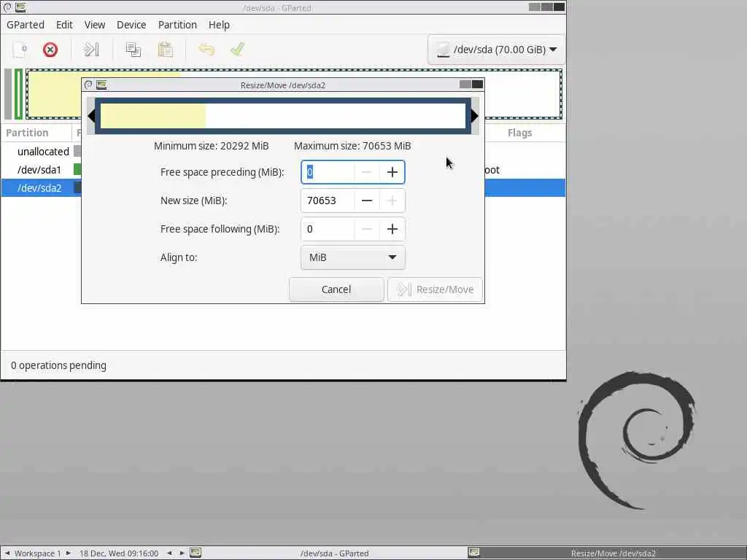Open the View menu
The height and width of the screenshot is (560, 747).
pos(95,25)
